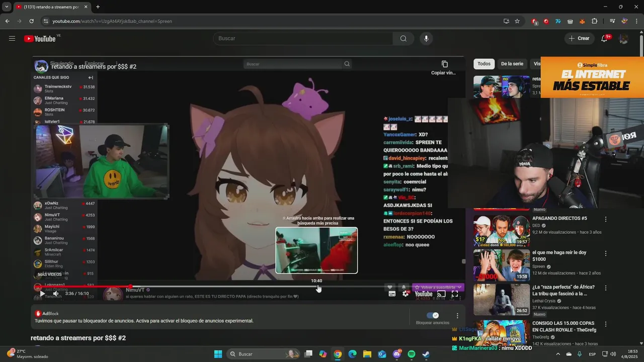Select the Todos filter chip
The width and height of the screenshot is (644, 362).
pos(484,64)
